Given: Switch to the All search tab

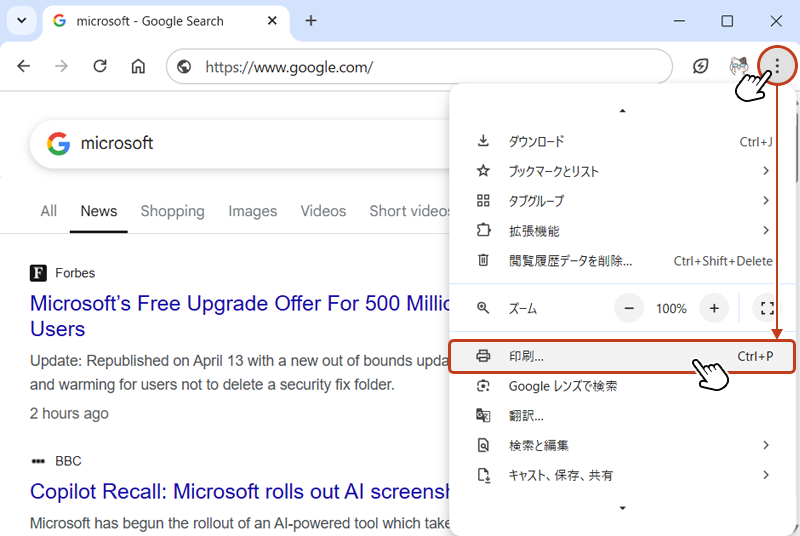Looking at the screenshot, I should [x=48, y=211].
